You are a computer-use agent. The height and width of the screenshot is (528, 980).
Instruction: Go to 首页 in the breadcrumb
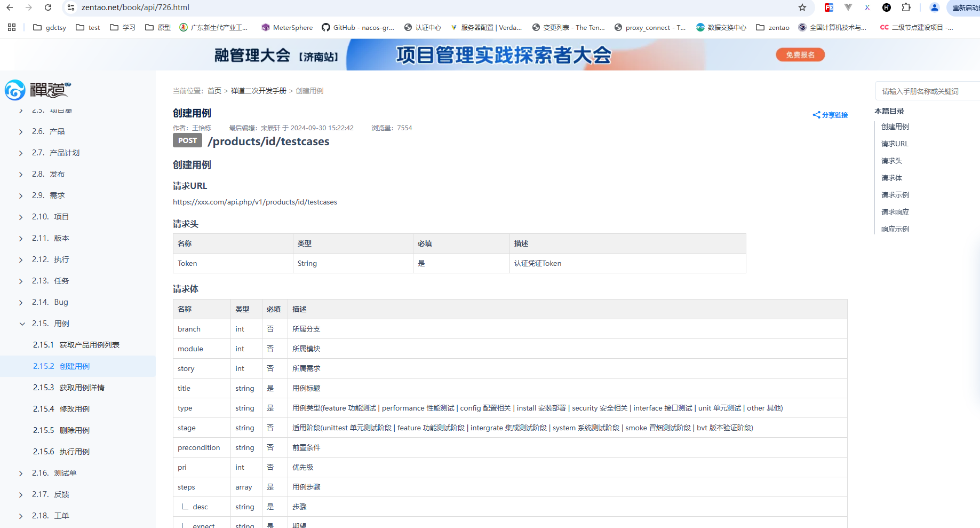click(214, 91)
